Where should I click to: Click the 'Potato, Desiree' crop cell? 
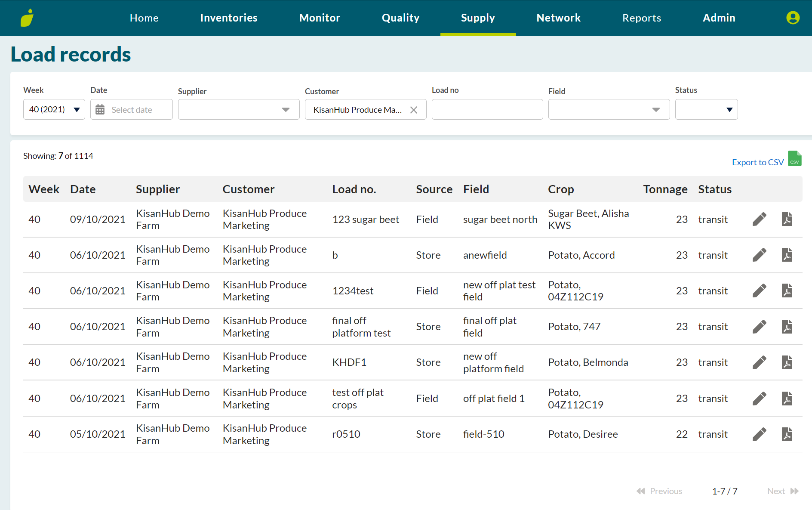point(583,434)
